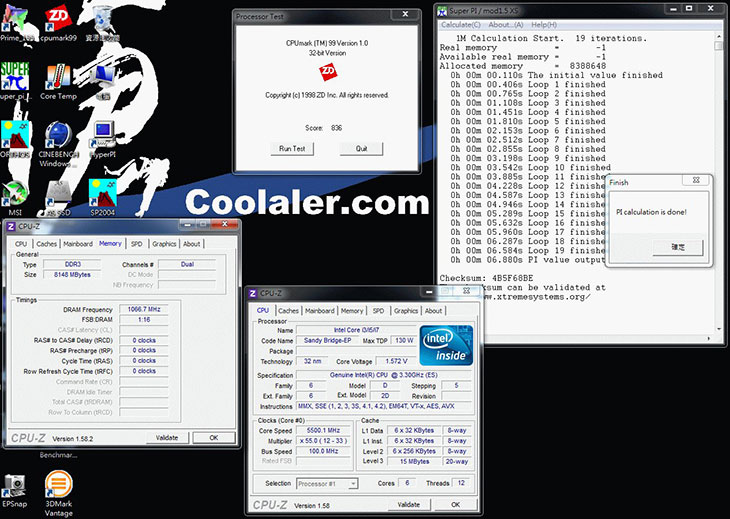Launch the Super PI desktop shortcut
The width and height of the screenshot is (730, 519).
[15, 81]
